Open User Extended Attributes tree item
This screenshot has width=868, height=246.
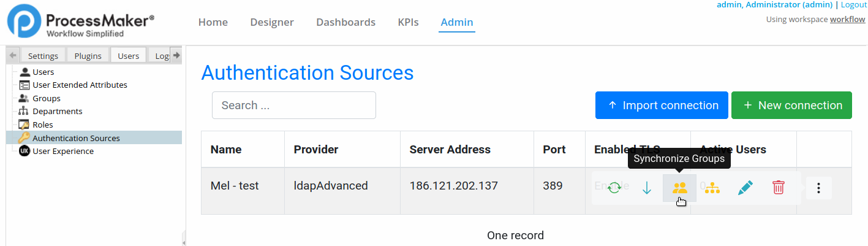point(80,85)
